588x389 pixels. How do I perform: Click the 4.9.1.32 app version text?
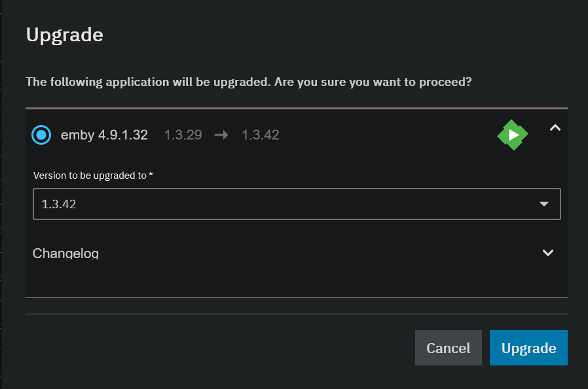tap(123, 135)
